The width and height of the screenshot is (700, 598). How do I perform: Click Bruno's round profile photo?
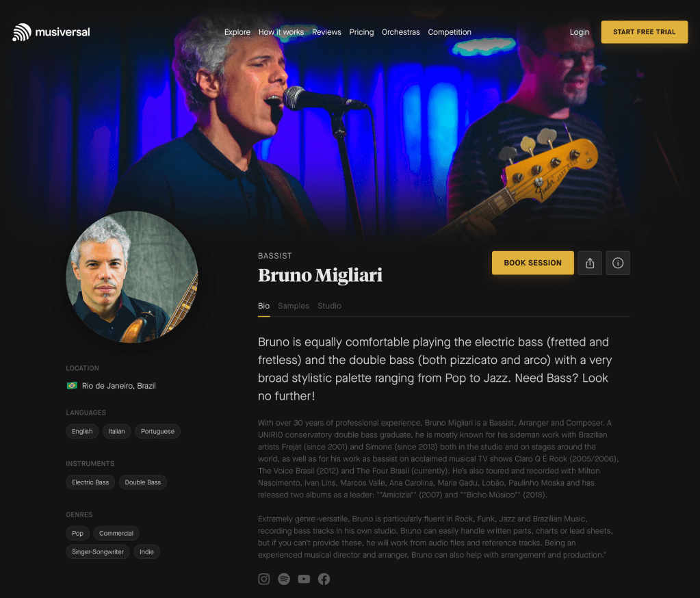point(131,277)
